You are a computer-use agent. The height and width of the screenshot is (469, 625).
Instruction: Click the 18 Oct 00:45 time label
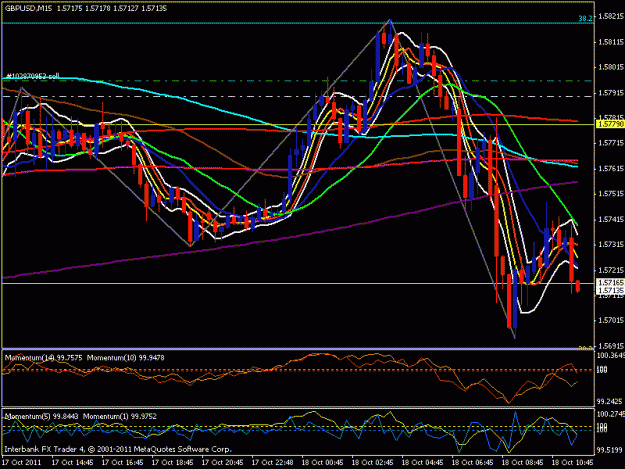[322, 463]
